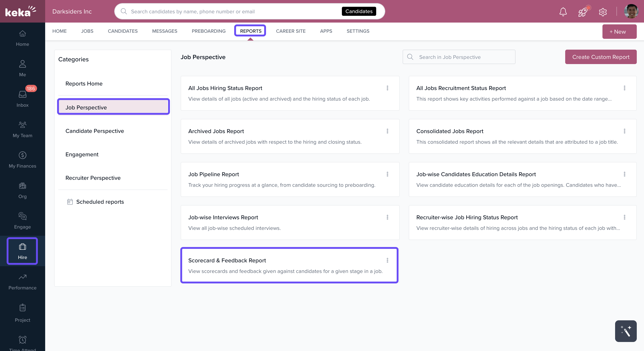This screenshot has width=644, height=351.
Task: Expand kebab menu on Job Pipeline Report
Action: (x=387, y=174)
